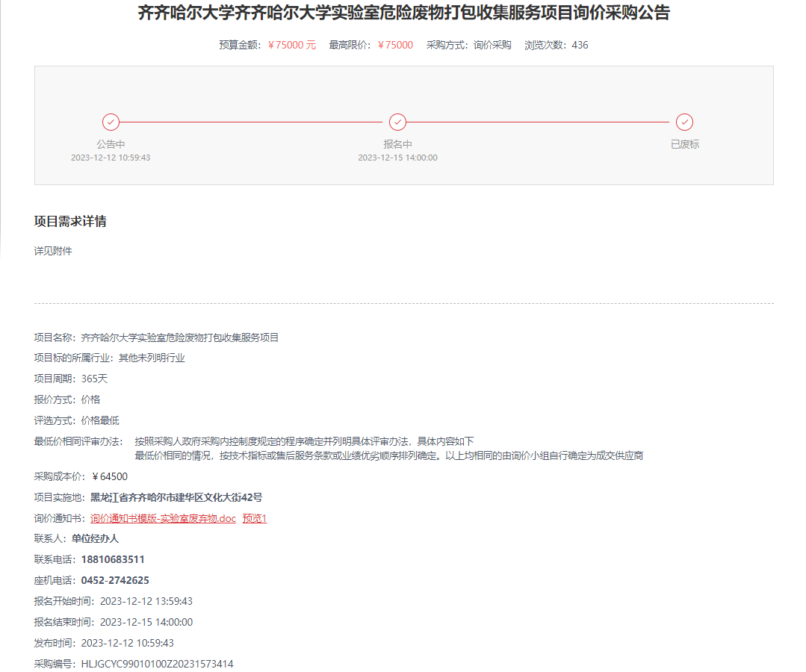Open the 询价通知书模版-实验室废弃物.doc attachment
This screenshot has height=672, width=806.
click(x=163, y=518)
